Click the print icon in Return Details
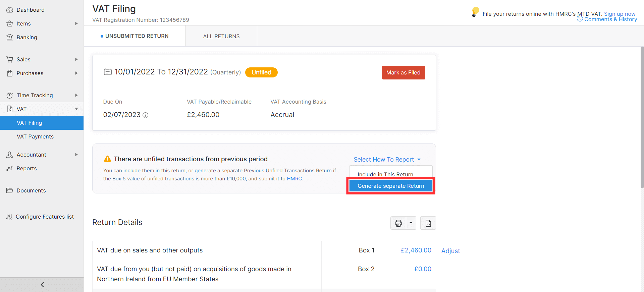 click(x=398, y=223)
